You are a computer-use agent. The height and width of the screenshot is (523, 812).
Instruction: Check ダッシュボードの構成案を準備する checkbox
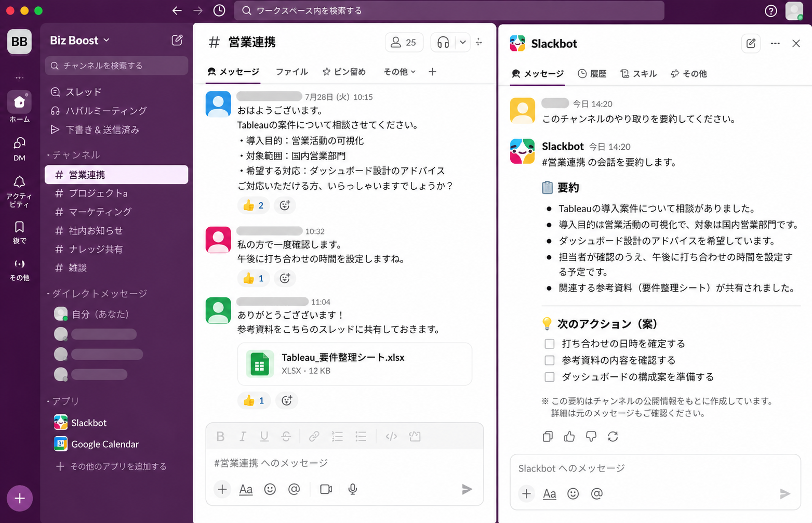click(550, 377)
